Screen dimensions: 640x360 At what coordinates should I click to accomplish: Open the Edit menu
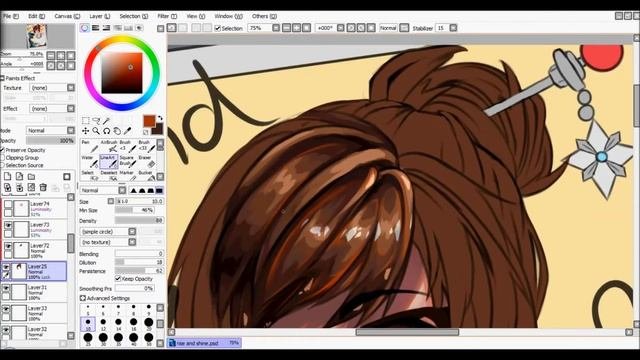click(36, 16)
